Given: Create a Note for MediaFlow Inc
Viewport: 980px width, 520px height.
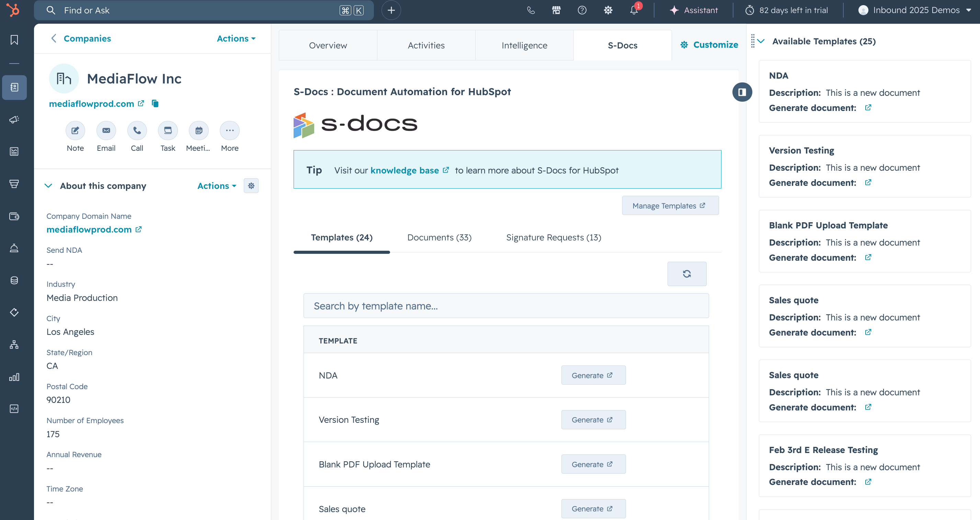Looking at the screenshot, I should pyautogui.click(x=75, y=131).
